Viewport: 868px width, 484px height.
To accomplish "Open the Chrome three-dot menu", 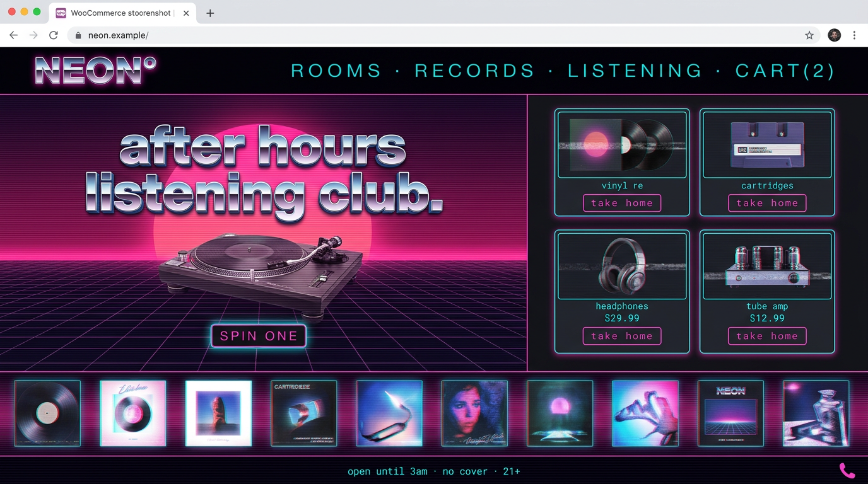I will click(x=854, y=35).
